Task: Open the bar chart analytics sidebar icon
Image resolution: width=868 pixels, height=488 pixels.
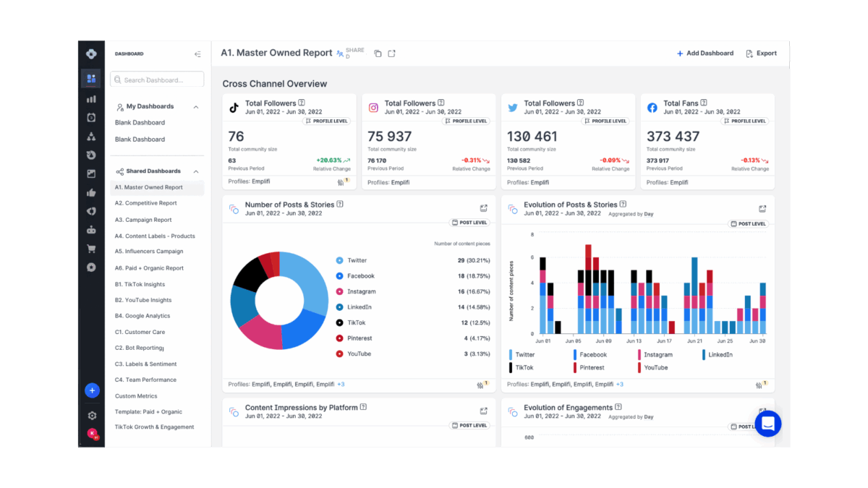Action: pyautogui.click(x=92, y=99)
